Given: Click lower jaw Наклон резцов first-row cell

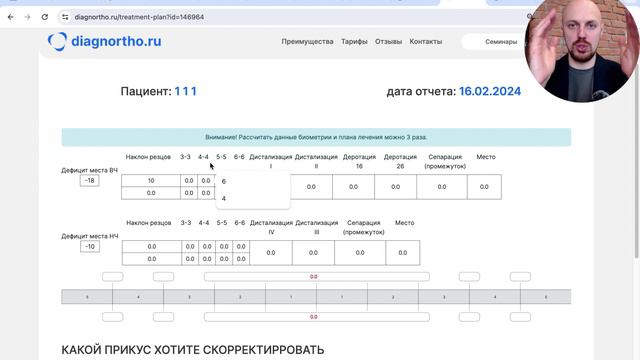Looking at the screenshot, I should pos(151,247).
